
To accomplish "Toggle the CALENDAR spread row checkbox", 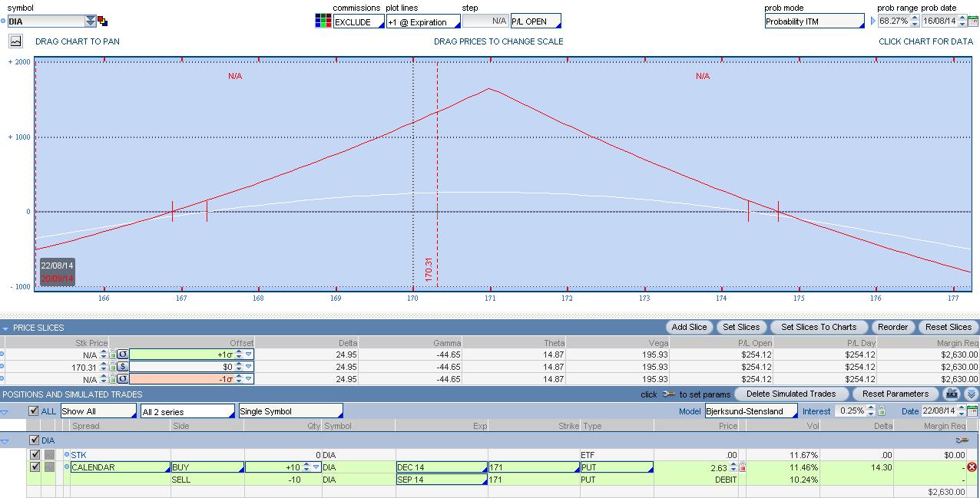I will pos(34,467).
